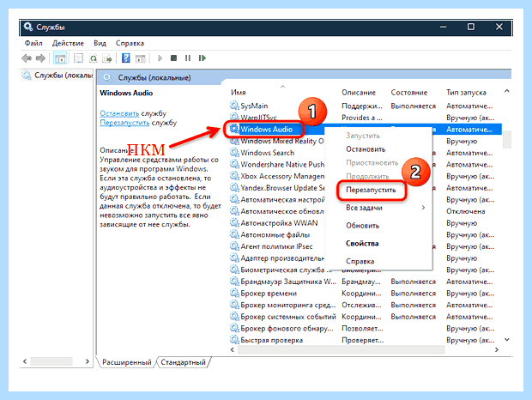Select Брокер мониторинга среды service
The image size is (532, 400).
[287, 305]
